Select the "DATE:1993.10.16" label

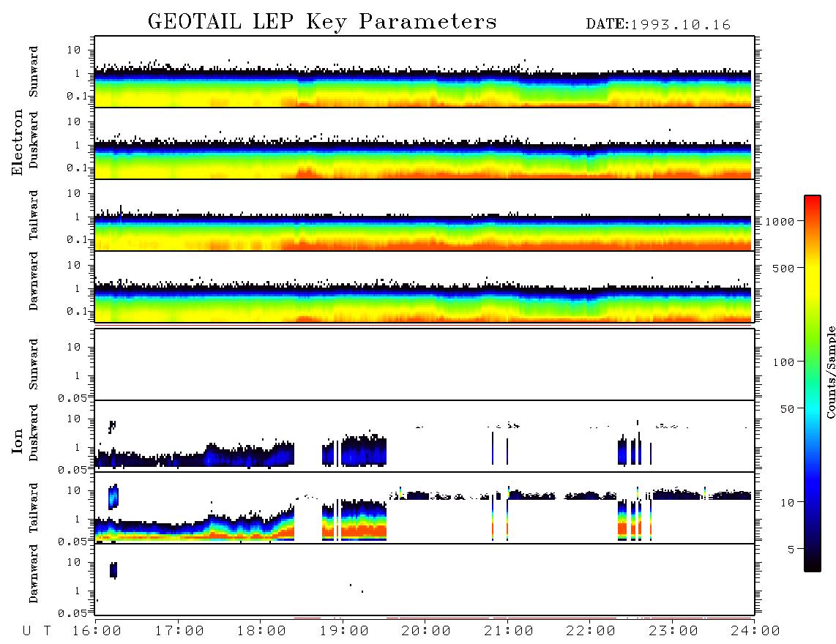point(658,25)
